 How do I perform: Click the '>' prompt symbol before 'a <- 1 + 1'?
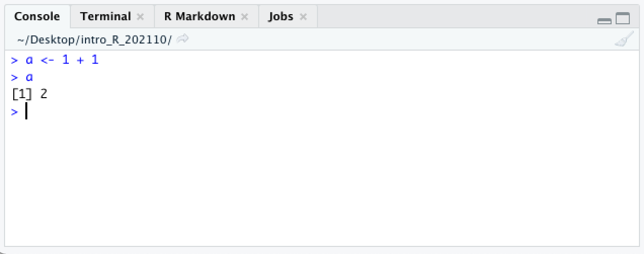point(14,60)
